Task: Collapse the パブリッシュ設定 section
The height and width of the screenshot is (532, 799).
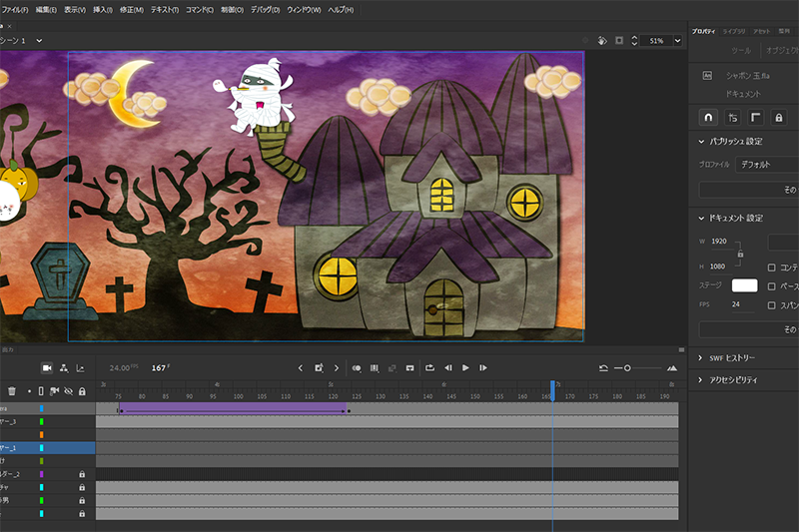Action: pyautogui.click(x=702, y=141)
